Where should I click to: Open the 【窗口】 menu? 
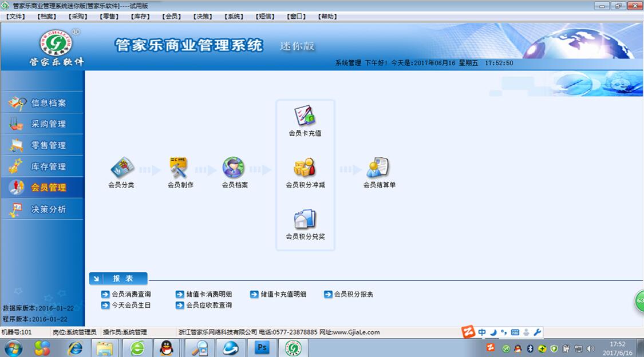pos(297,17)
